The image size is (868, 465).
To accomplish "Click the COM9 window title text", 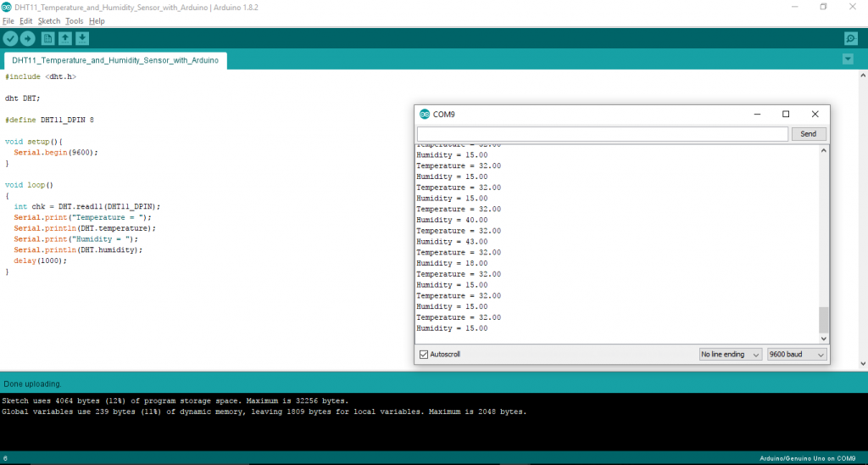I will point(444,115).
